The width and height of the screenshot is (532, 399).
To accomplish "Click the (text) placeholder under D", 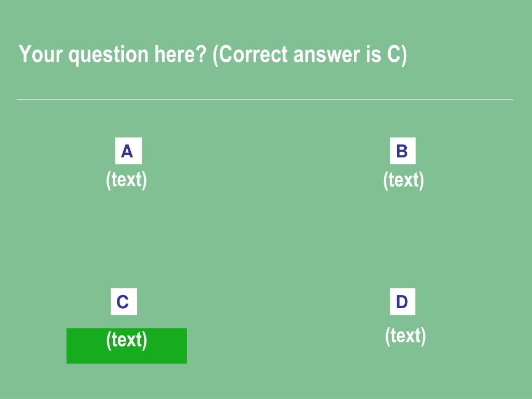I will pos(405,336).
